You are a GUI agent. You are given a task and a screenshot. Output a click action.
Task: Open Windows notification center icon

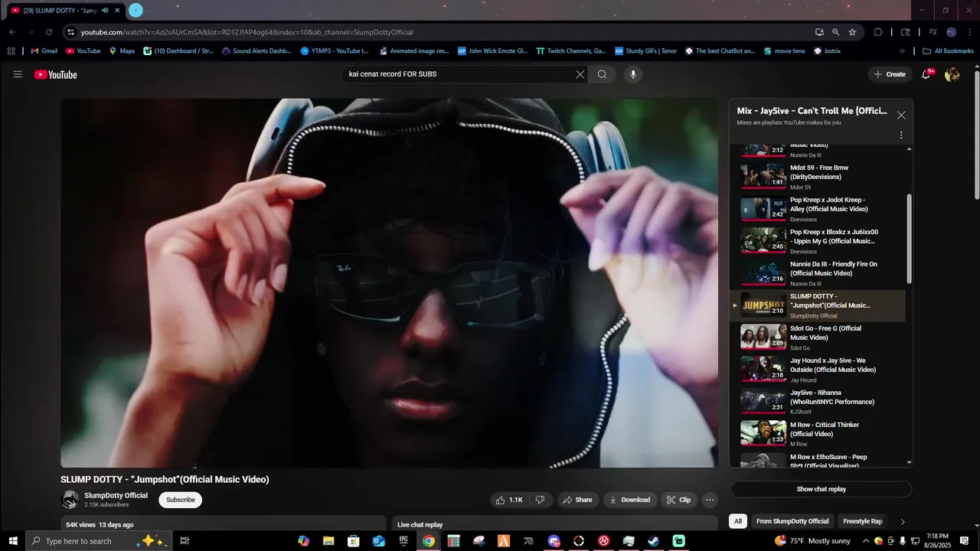point(965,541)
